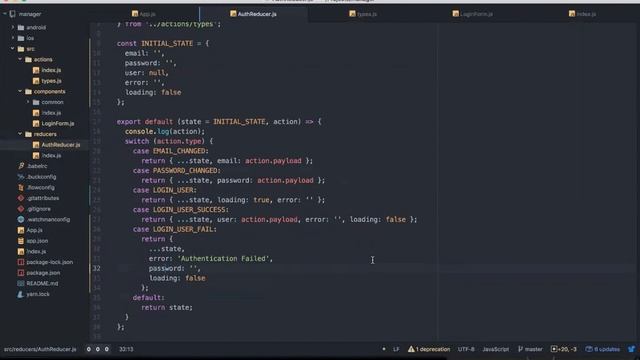Click the .babelrc file icon
Viewport: 640px width, 360px height.
tap(21, 166)
